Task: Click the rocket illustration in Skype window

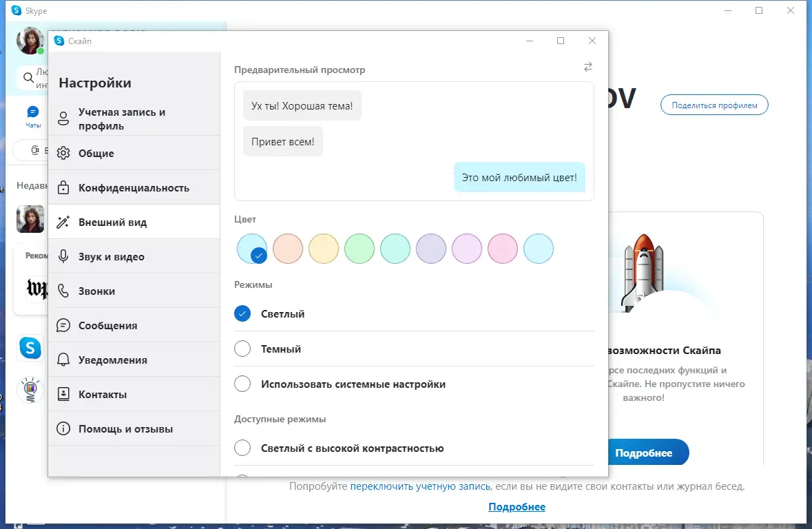Action: (643, 272)
